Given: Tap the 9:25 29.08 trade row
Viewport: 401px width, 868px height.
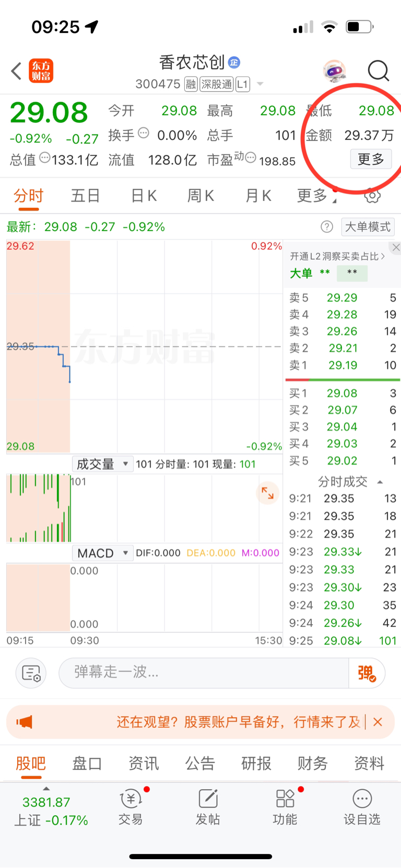Looking at the screenshot, I should [x=343, y=640].
